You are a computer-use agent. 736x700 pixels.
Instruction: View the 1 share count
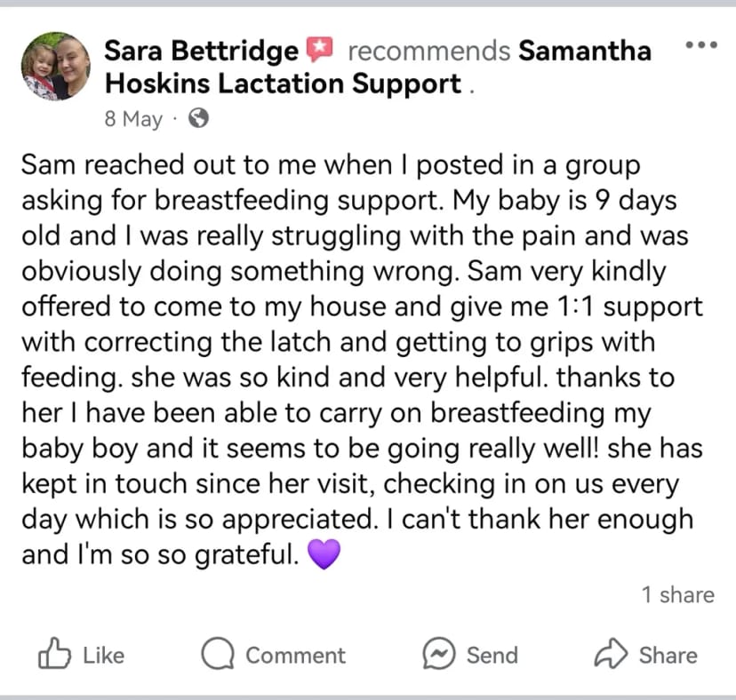click(x=678, y=595)
